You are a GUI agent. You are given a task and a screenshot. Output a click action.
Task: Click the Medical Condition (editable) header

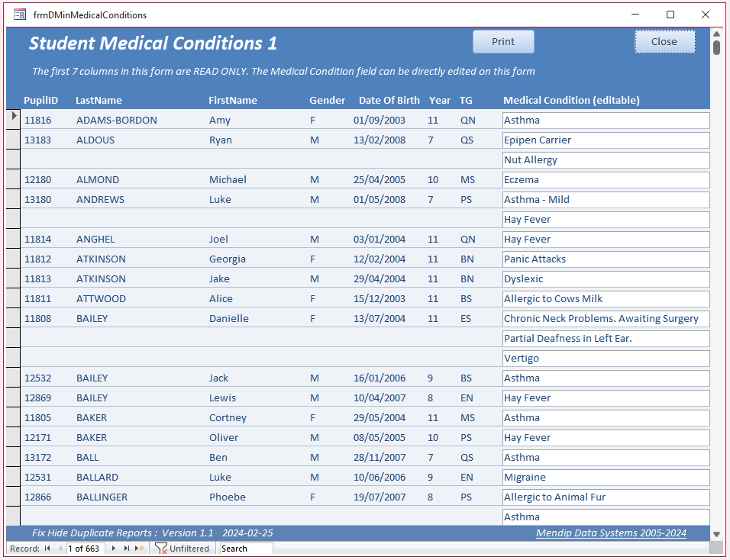[x=571, y=101]
